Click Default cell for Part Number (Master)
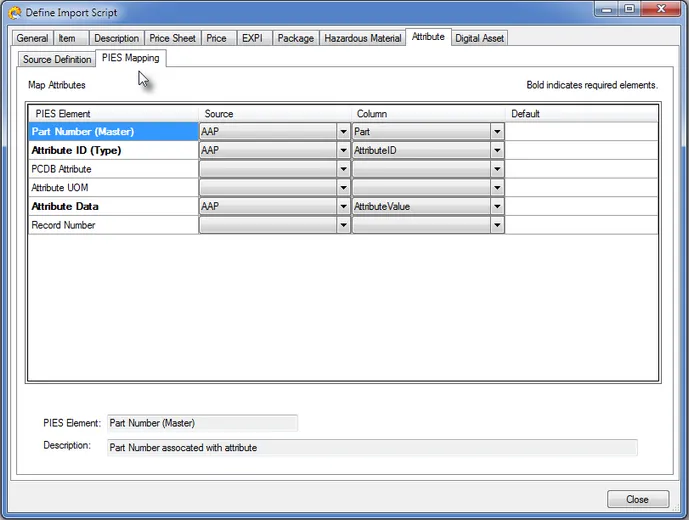Viewport: 689px width, 520px height. (x=581, y=132)
